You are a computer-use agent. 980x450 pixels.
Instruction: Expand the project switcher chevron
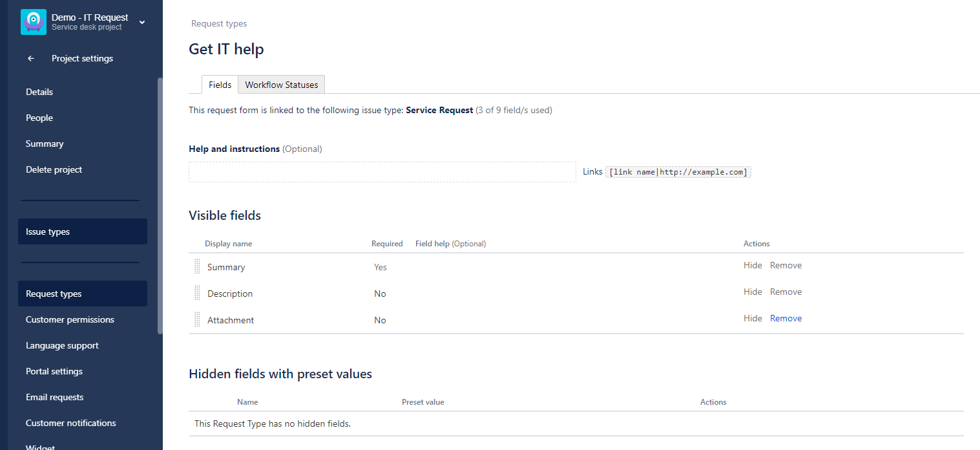point(142,22)
